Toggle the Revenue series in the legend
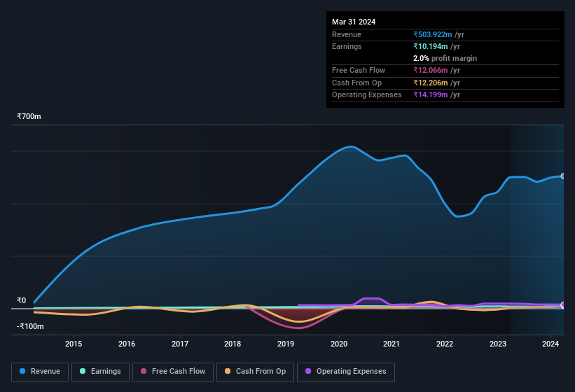The image size is (575, 392). click(x=40, y=371)
